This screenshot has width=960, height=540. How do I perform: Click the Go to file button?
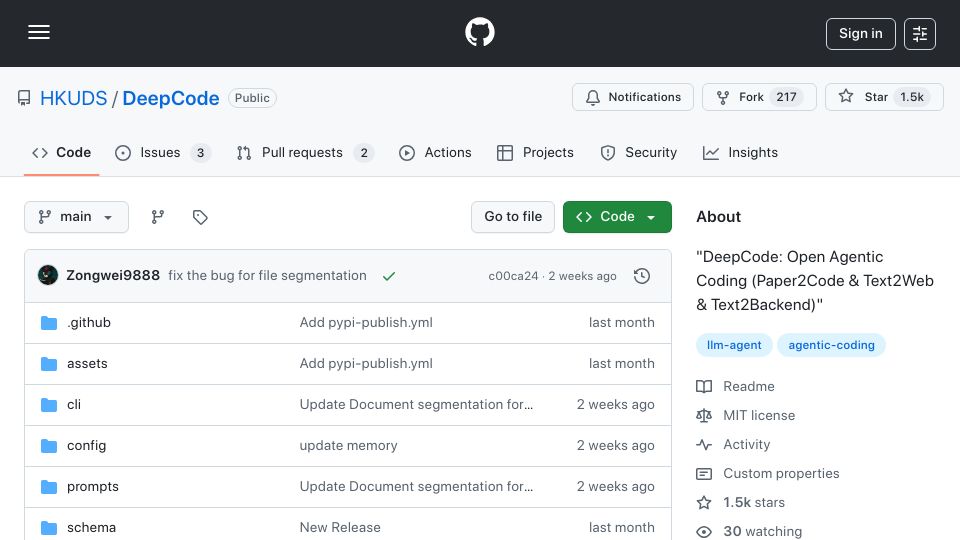point(513,217)
